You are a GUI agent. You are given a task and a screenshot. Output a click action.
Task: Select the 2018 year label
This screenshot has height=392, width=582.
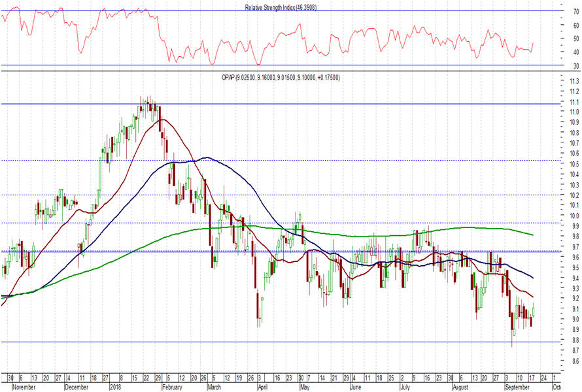pos(116,387)
